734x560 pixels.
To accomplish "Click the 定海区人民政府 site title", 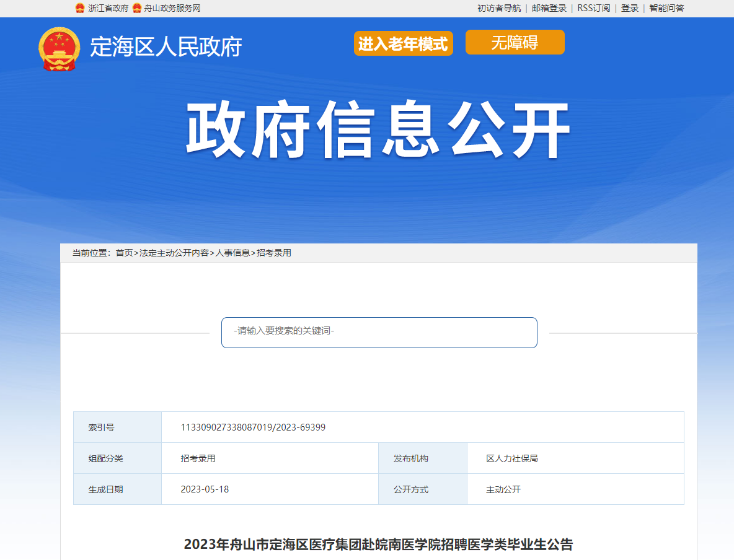I will 166,47.
